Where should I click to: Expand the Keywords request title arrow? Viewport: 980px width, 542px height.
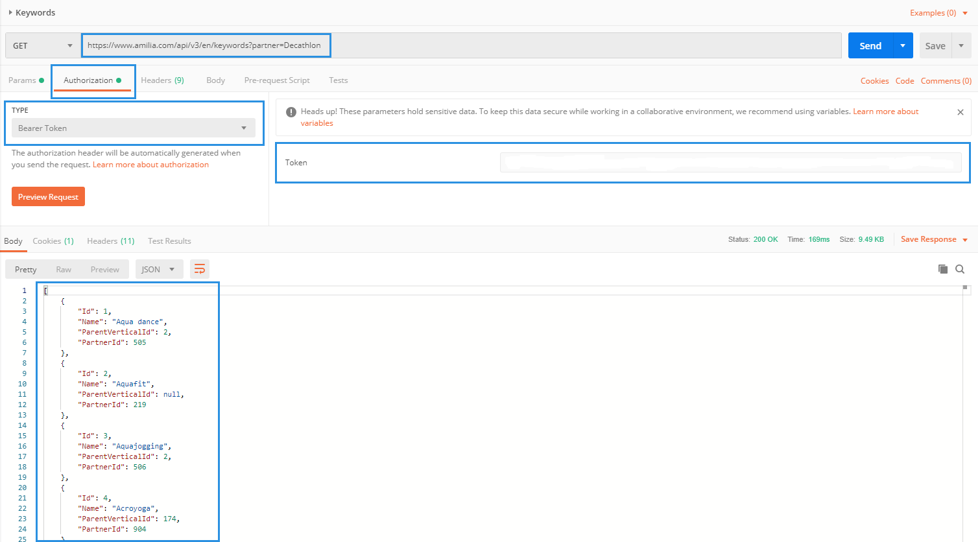tap(10, 12)
